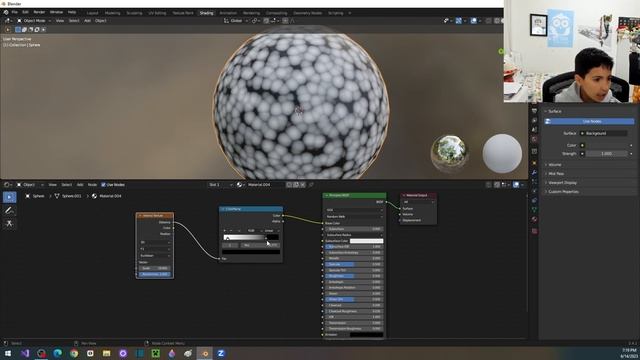Open Microsoft Edge from the taskbar
The image size is (640, 360).
click(x=58, y=353)
